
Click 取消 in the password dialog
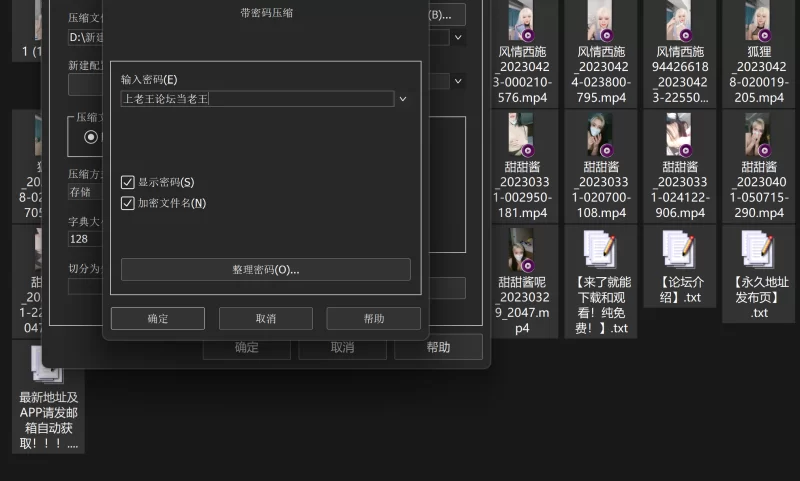click(266, 318)
